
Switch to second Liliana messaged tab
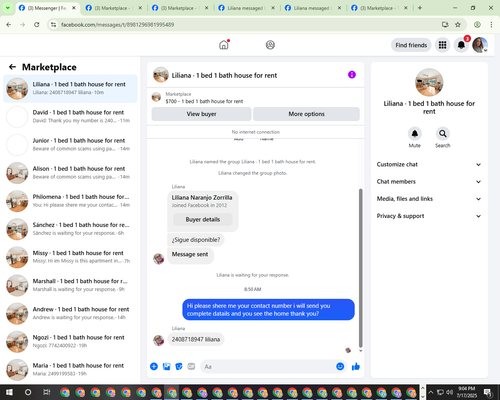[x=313, y=8]
